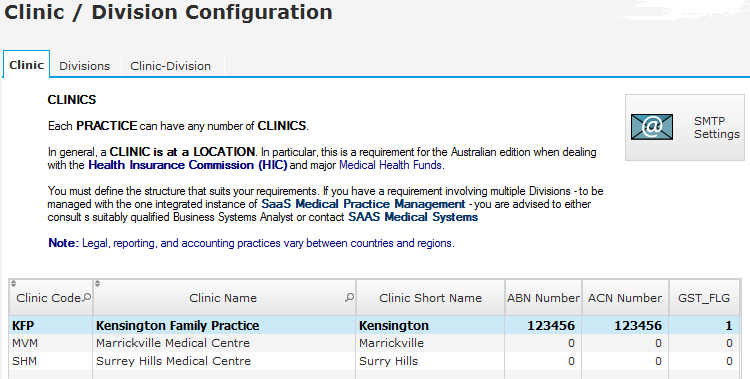Switch to the Divisions tab
Image resolution: width=750 pixels, height=379 pixels.
click(x=85, y=66)
